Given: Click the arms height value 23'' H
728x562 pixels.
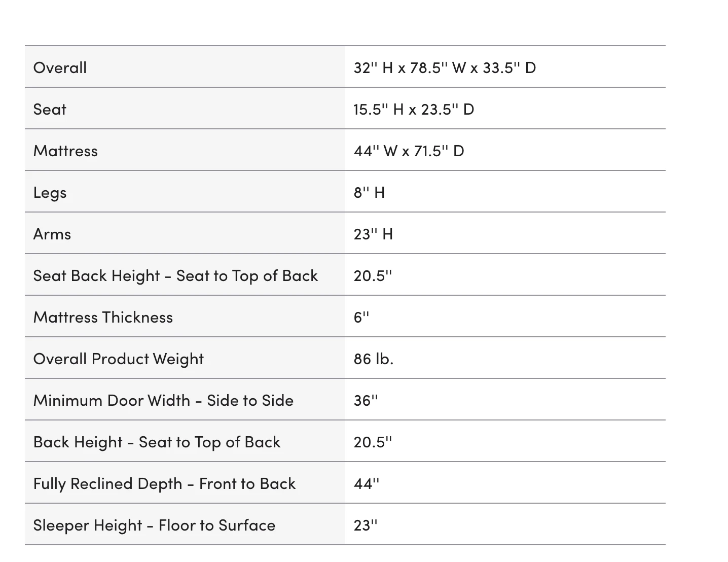Looking at the screenshot, I should [373, 234].
